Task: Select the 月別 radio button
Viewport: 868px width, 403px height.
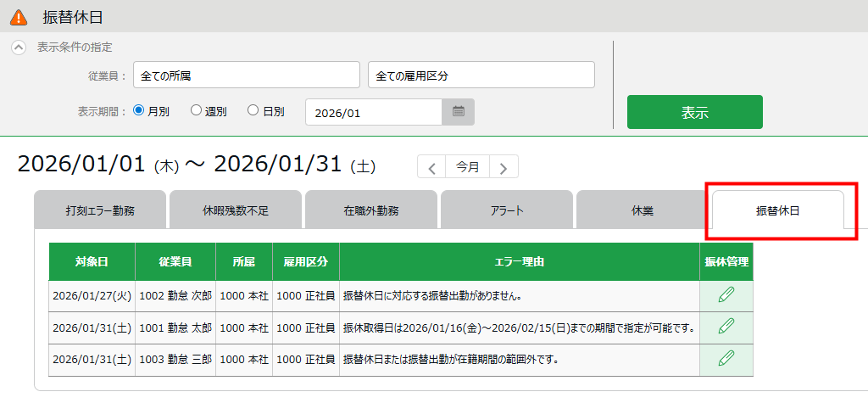Action: 139,110
